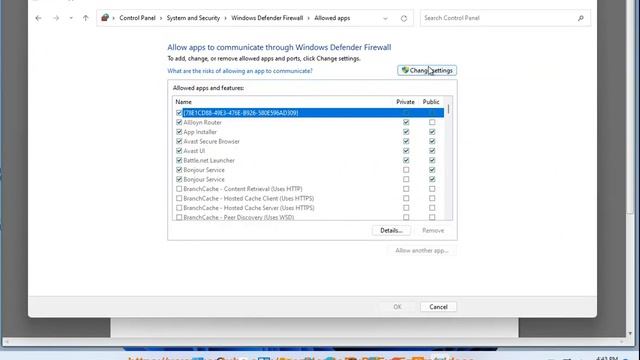
Task: Expand chevron after Windows Defender Firewall
Action: [x=309, y=18]
